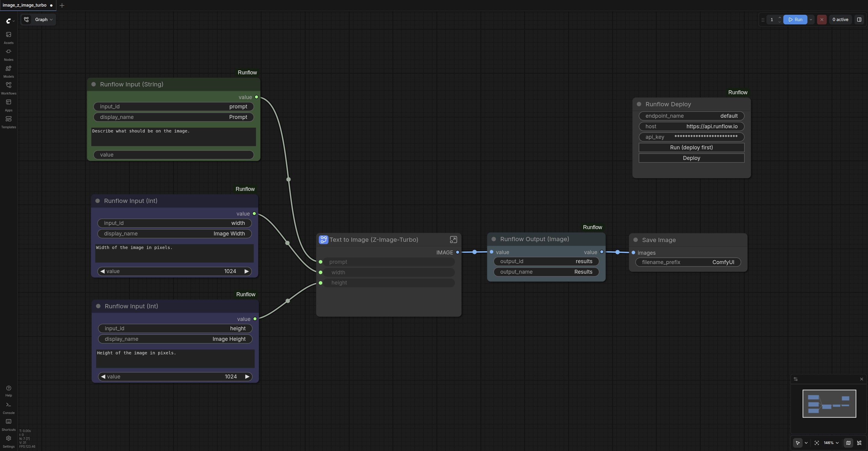The height and width of the screenshot is (451, 868).
Task: Open the logo menu chevron
Action: coord(14,21)
